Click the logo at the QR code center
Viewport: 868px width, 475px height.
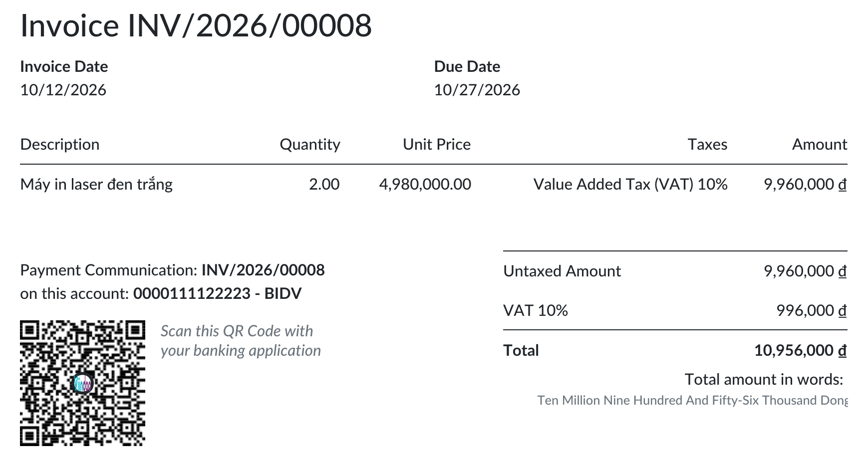tap(83, 384)
